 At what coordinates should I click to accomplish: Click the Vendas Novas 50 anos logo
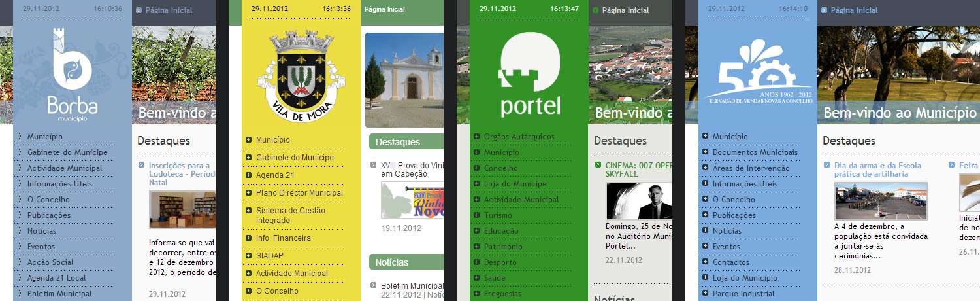pyautogui.click(x=758, y=73)
